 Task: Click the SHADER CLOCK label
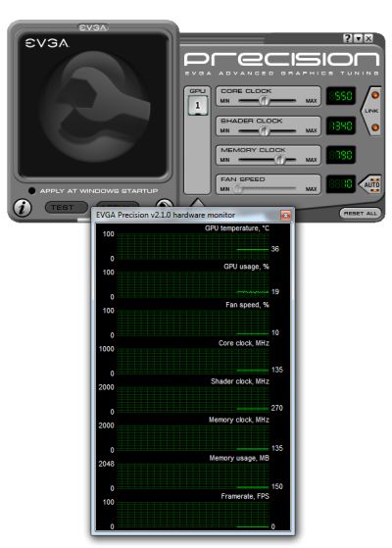click(252, 121)
